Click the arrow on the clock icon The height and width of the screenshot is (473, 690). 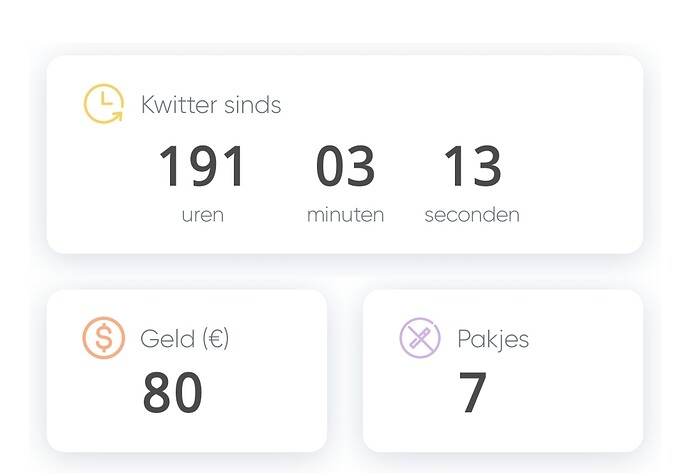[x=117, y=116]
